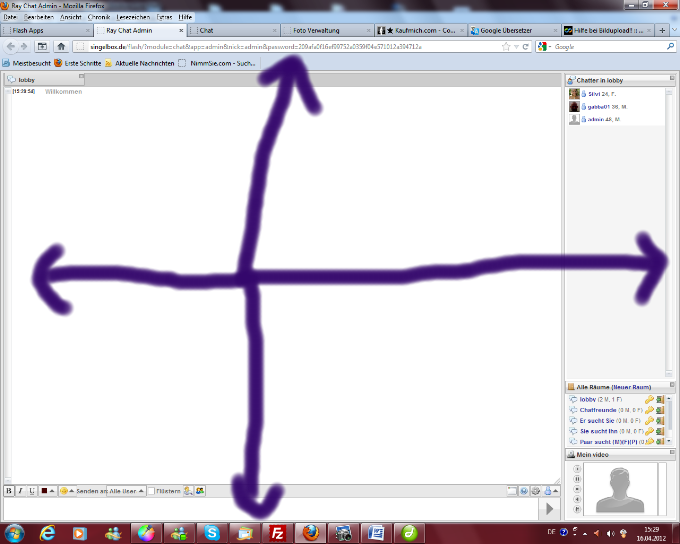The height and width of the screenshot is (544, 680).
Task: Bookmark this page with star icon
Action: click(x=506, y=46)
